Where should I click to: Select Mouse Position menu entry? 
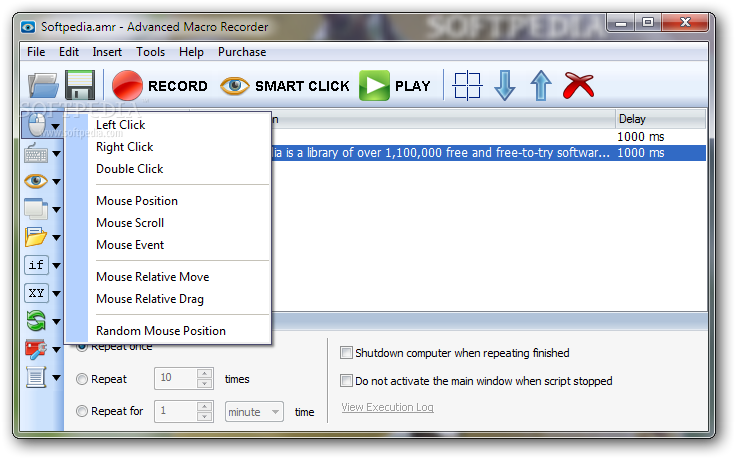click(137, 201)
